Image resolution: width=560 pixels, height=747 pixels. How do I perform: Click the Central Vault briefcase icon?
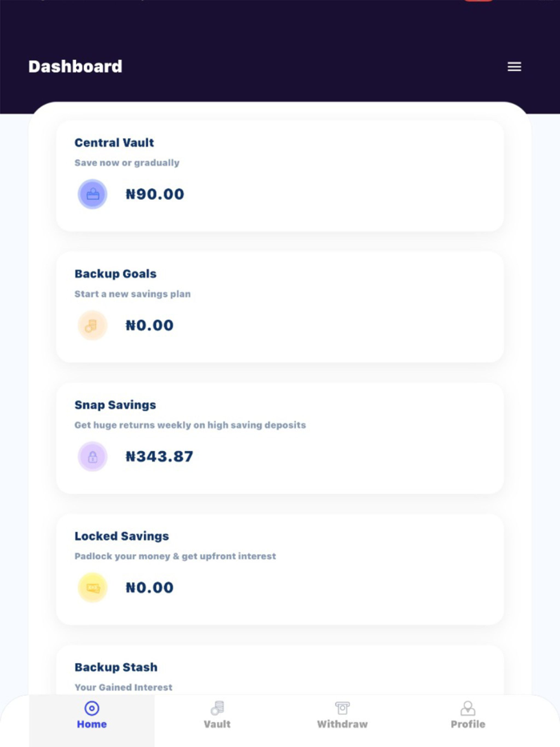tap(92, 194)
